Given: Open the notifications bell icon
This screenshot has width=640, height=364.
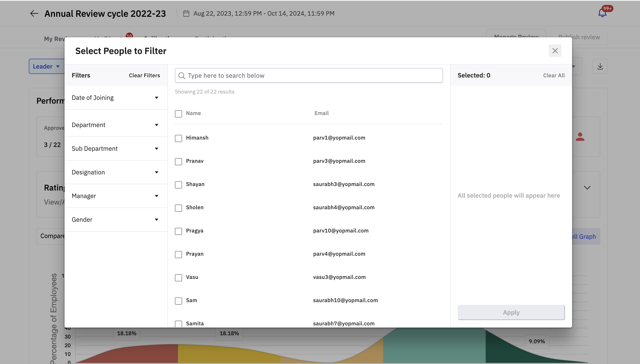Looking at the screenshot, I should click(602, 13).
